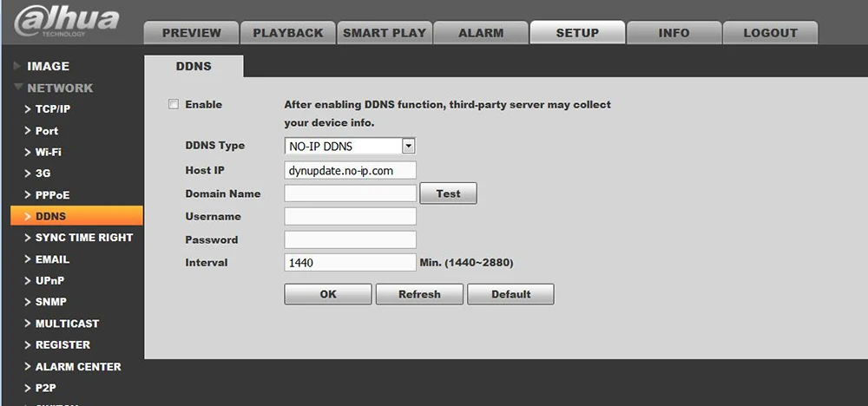Click the Host IP field
868x406 pixels.
click(350, 170)
